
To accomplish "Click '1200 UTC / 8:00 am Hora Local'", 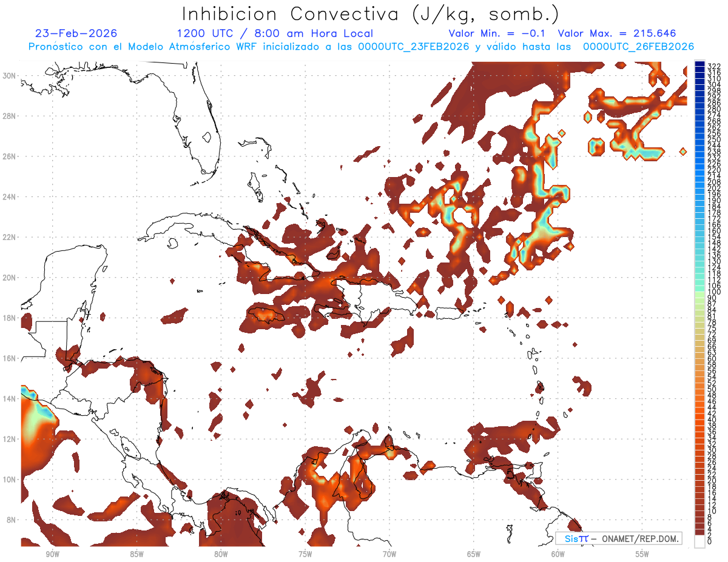I will tap(275, 33).
